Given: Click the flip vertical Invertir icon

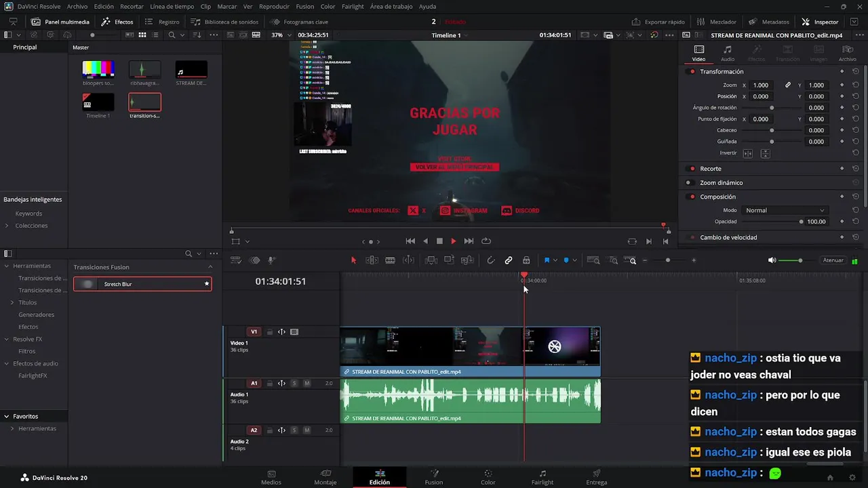Looking at the screenshot, I should [765, 153].
